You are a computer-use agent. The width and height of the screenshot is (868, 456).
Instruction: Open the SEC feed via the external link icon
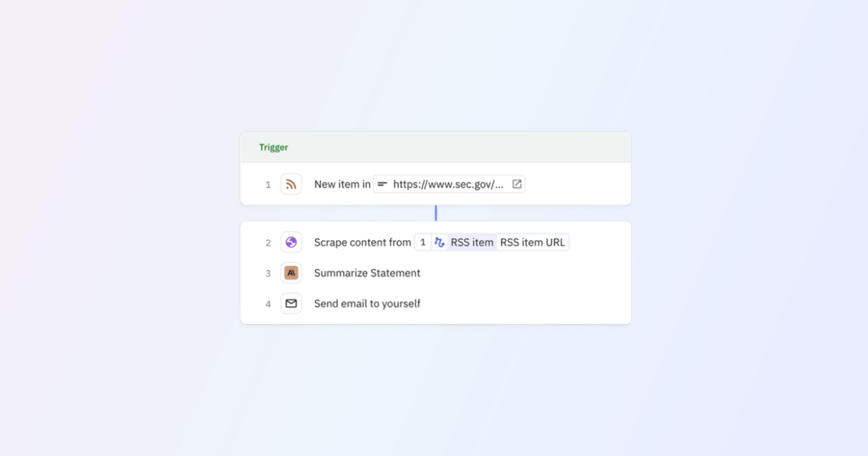pyautogui.click(x=516, y=184)
